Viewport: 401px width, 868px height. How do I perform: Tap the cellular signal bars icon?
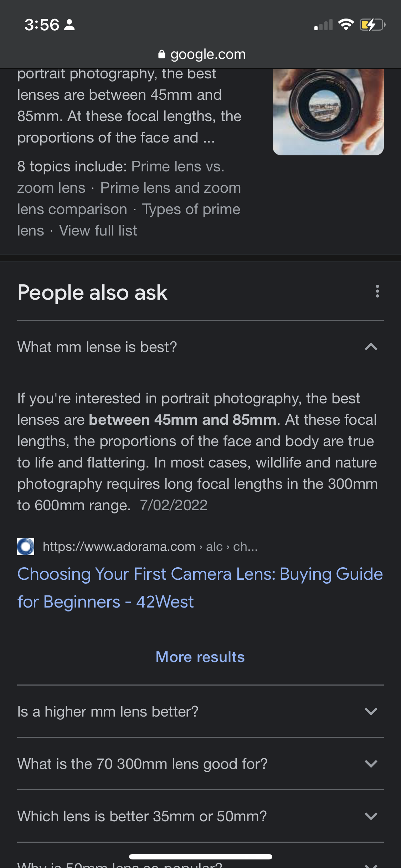[x=323, y=25]
